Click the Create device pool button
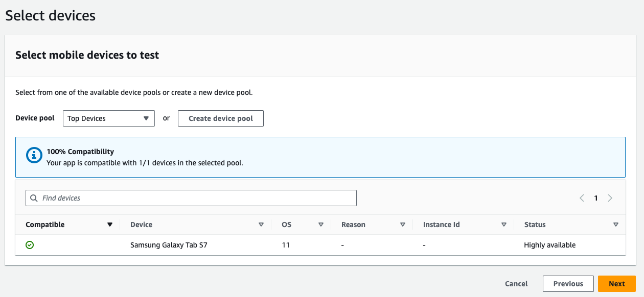Viewport: 644px width, 297px height. pos(220,118)
